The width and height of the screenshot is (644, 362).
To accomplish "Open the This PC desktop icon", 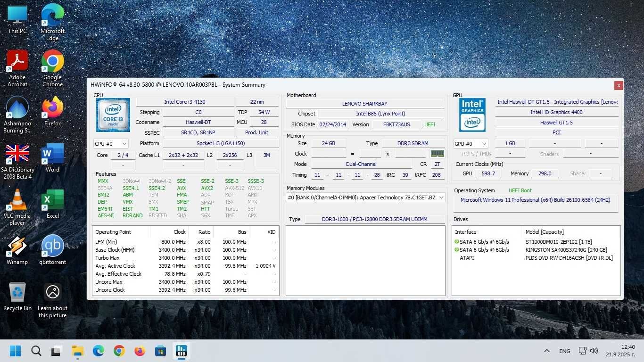I will [x=17, y=19].
